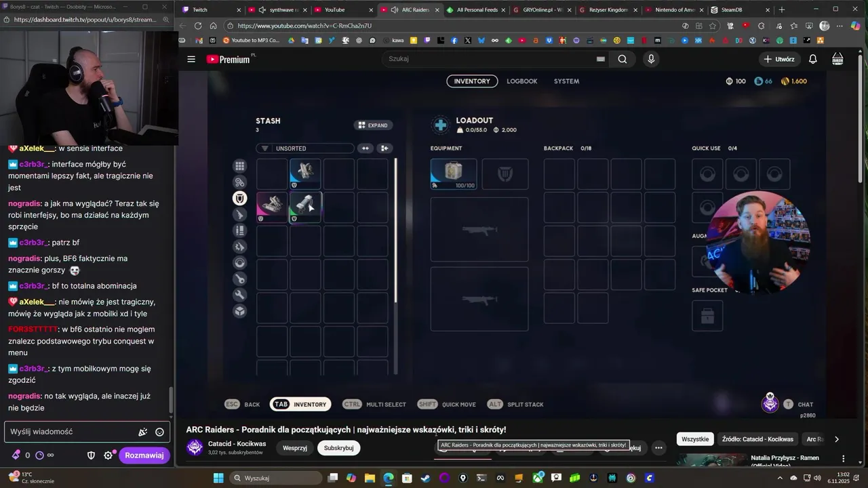Click the Rozmawiaj chat button
Viewport: 868px width, 488px height.
[x=144, y=455]
